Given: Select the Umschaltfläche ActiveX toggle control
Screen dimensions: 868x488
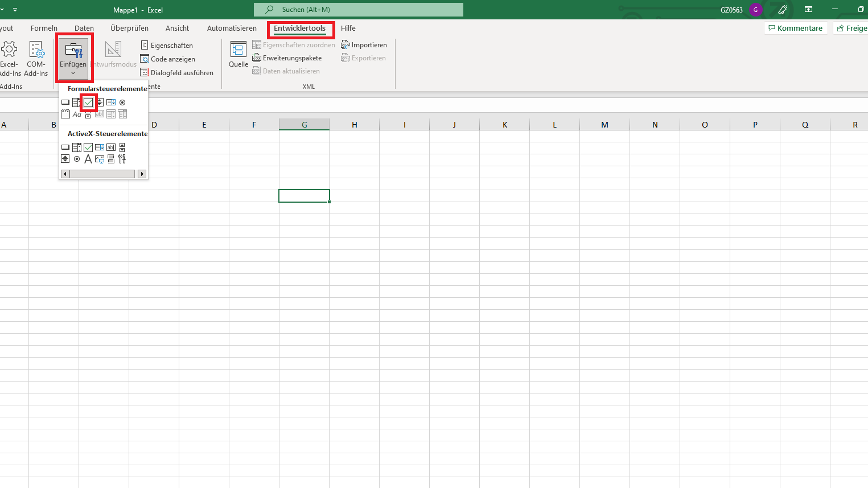Looking at the screenshot, I should pos(111,159).
